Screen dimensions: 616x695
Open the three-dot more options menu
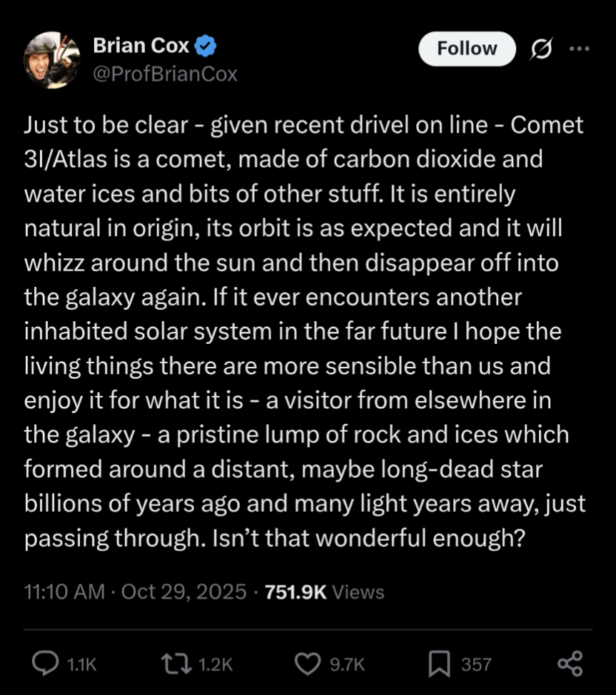click(579, 49)
